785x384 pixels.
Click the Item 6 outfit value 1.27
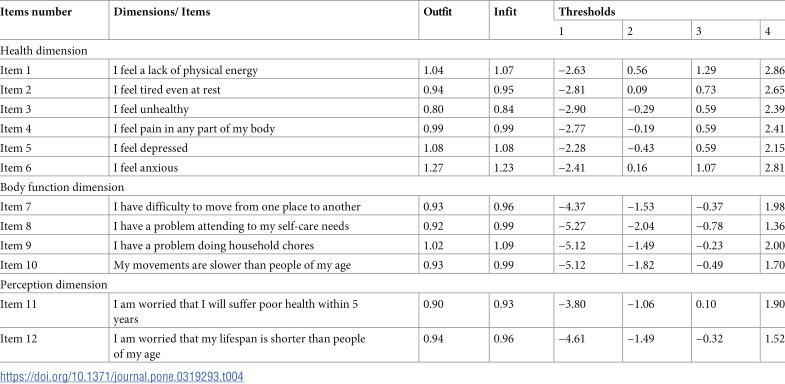433,168
